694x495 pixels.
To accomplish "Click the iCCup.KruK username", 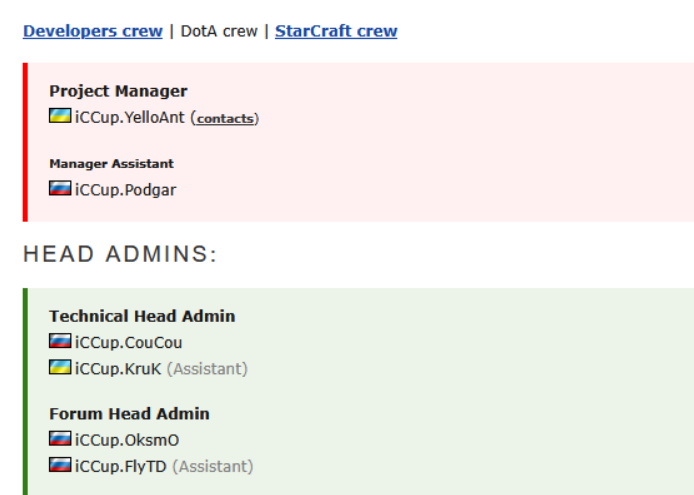I will point(118,369).
